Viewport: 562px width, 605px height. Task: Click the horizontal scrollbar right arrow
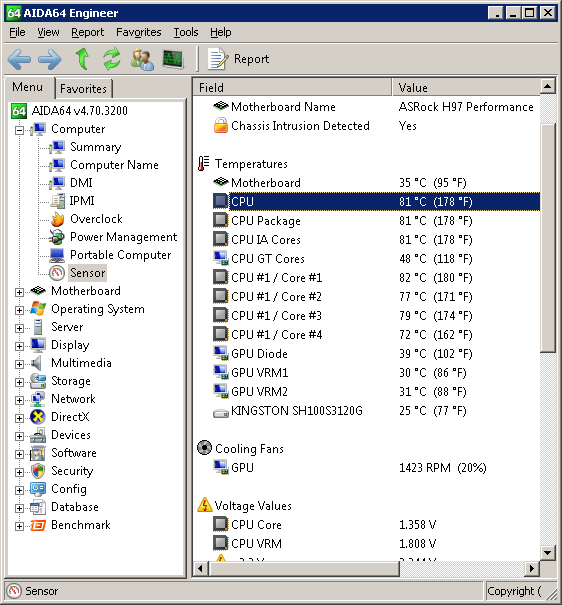(532, 568)
